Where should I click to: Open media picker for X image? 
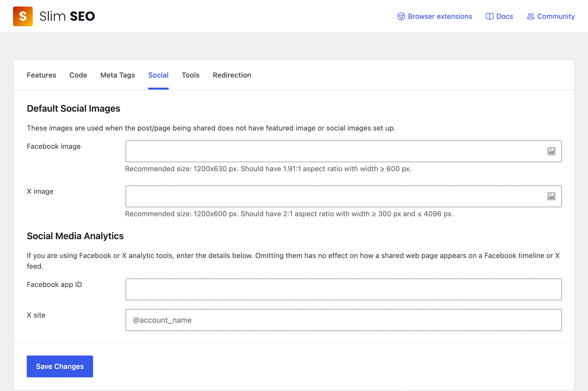[x=551, y=196]
